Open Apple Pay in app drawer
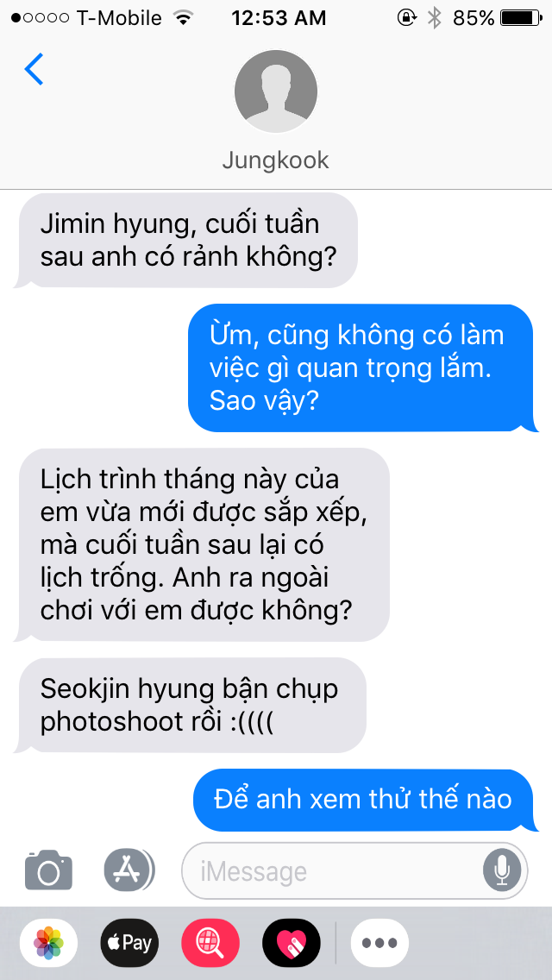Image resolution: width=552 pixels, height=980 pixels. pyautogui.click(x=129, y=943)
